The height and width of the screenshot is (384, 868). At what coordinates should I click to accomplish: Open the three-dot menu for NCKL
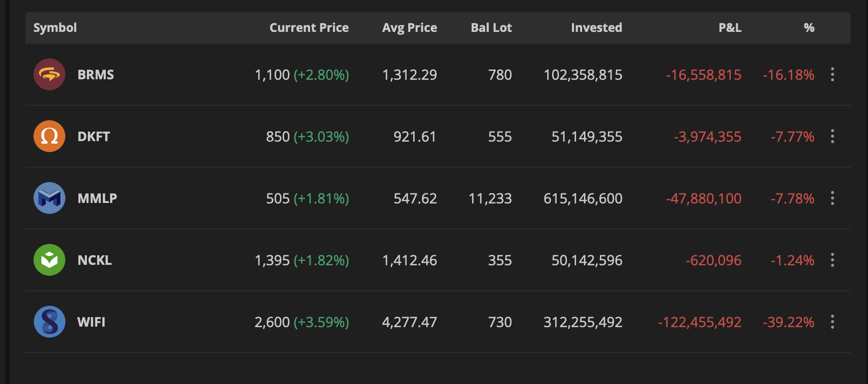point(832,260)
